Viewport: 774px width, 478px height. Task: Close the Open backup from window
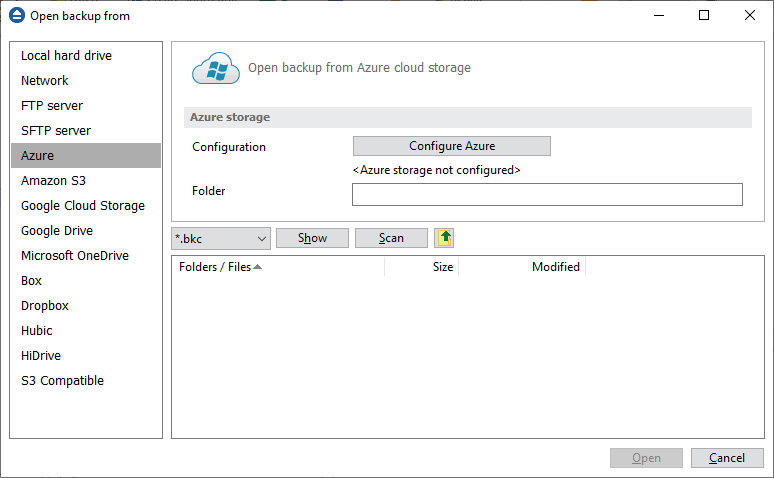coord(750,15)
